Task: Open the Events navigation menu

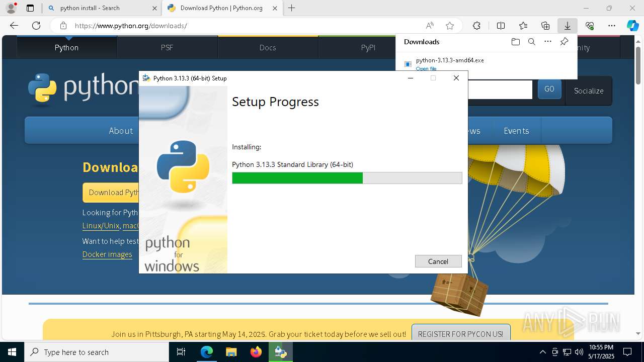Action: pos(516,131)
